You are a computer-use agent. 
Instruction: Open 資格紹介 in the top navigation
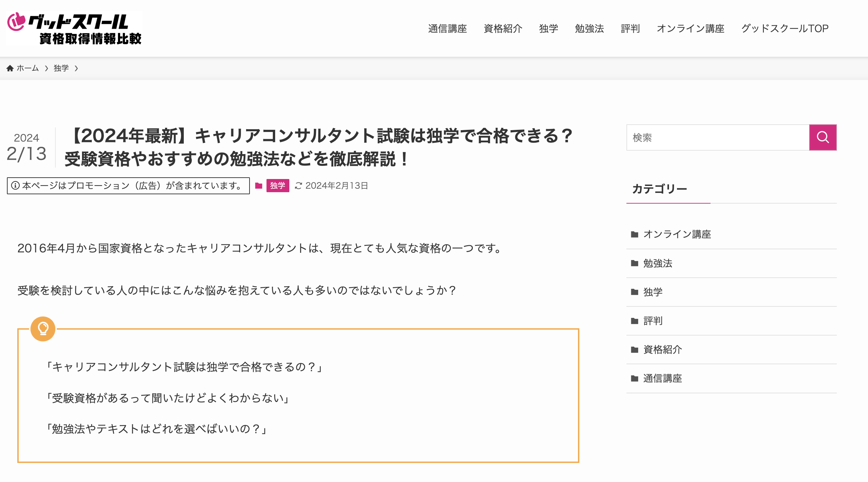pyautogui.click(x=503, y=28)
